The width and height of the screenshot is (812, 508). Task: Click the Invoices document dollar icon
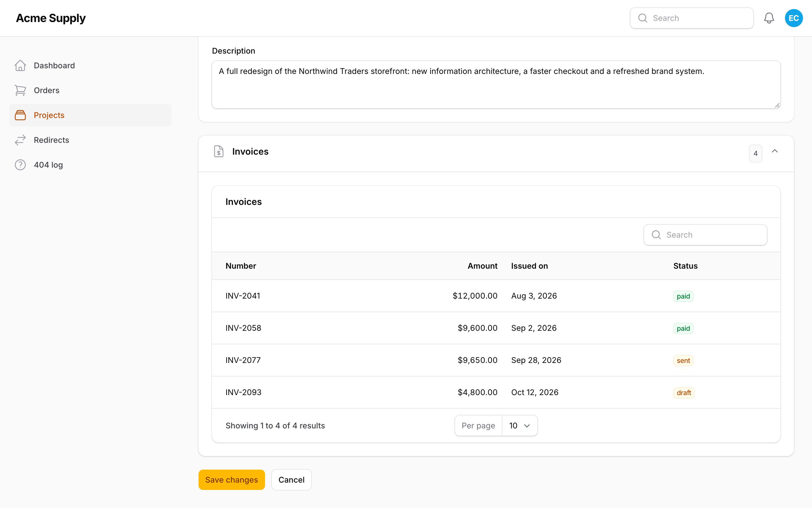coord(219,152)
